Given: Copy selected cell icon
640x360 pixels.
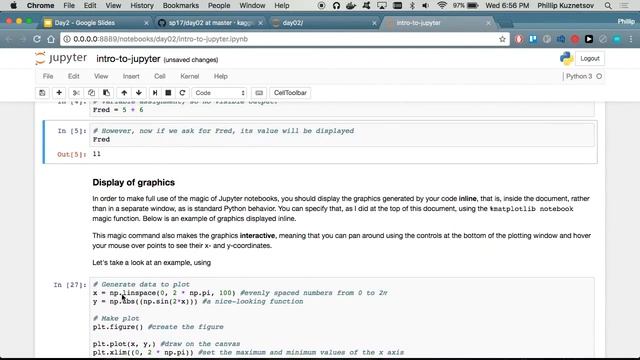Looking at the screenshot, I should [91, 93].
